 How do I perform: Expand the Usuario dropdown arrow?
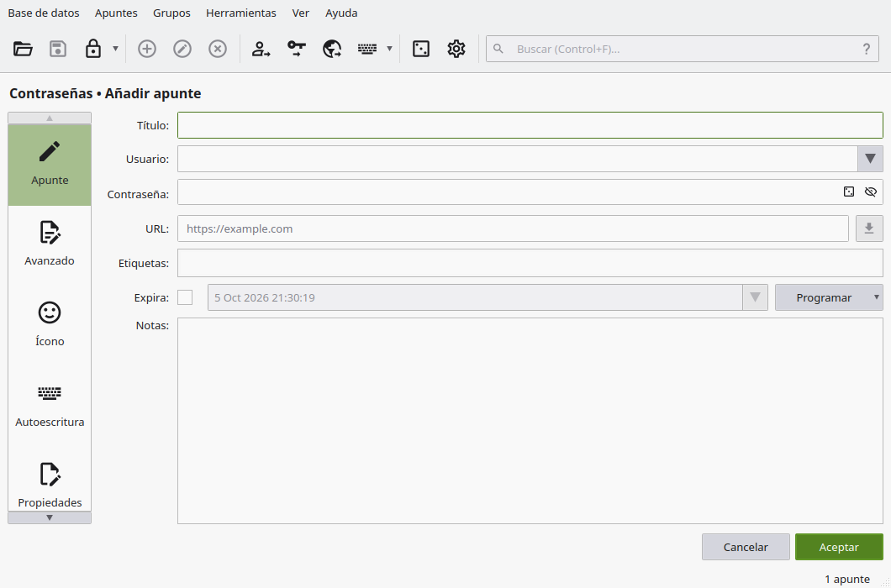(870, 159)
